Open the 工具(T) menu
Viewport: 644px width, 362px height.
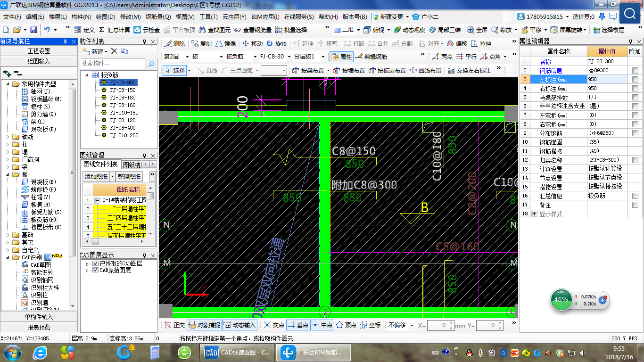(208, 16)
